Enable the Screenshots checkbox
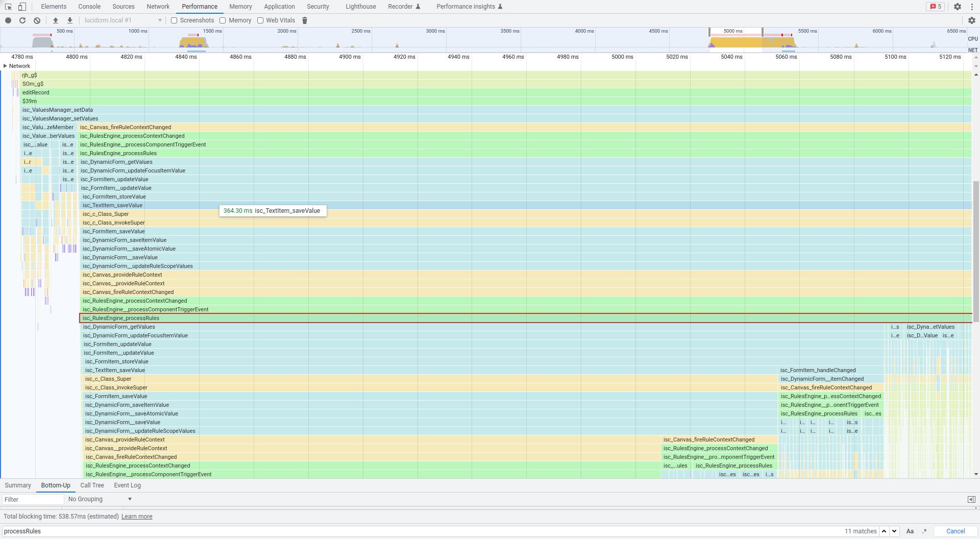 pyautogui.click(x=174, y=20)
